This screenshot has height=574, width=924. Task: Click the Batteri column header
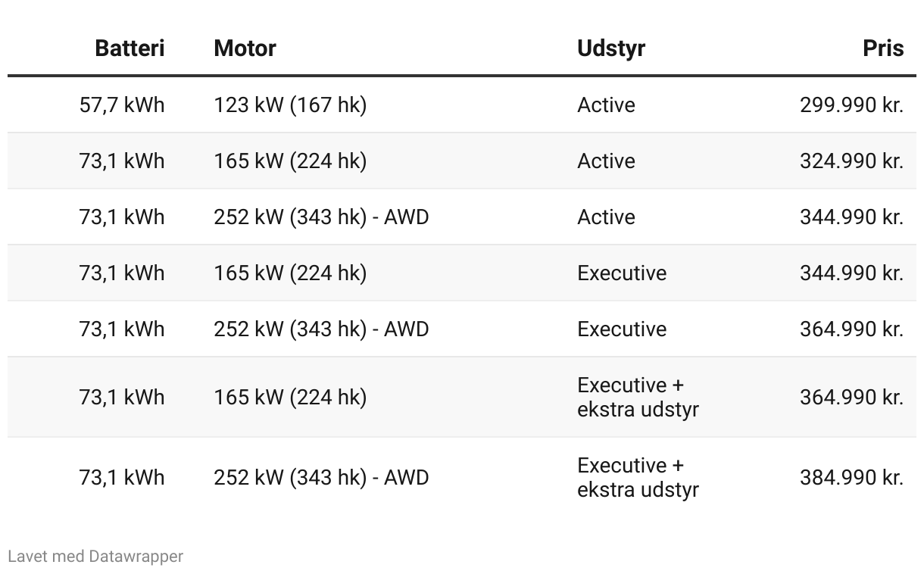(x=129, y=48)
